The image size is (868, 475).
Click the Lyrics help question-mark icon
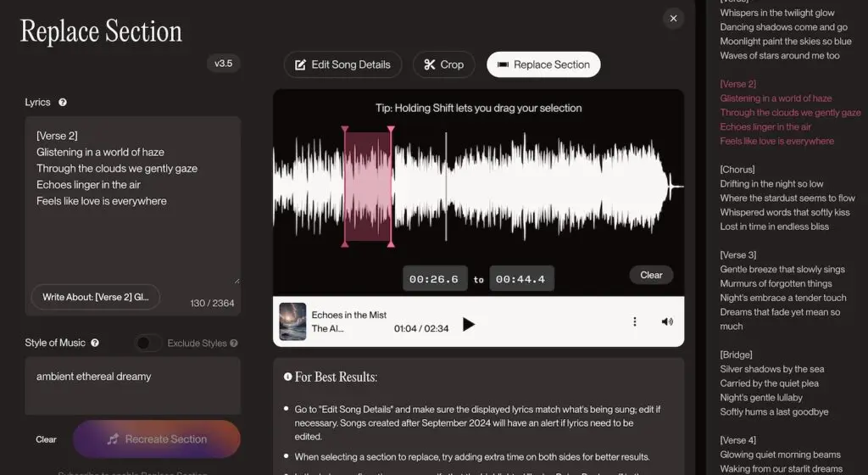tap(63, 103)
